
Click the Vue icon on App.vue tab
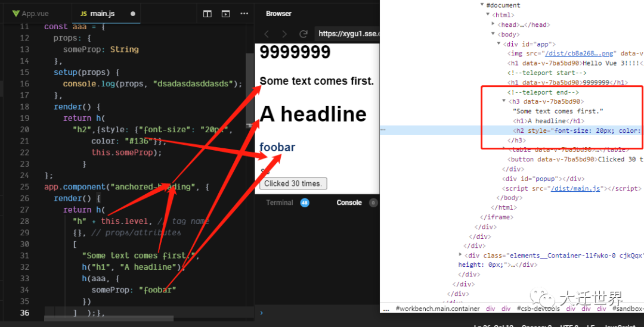[16, 14]
